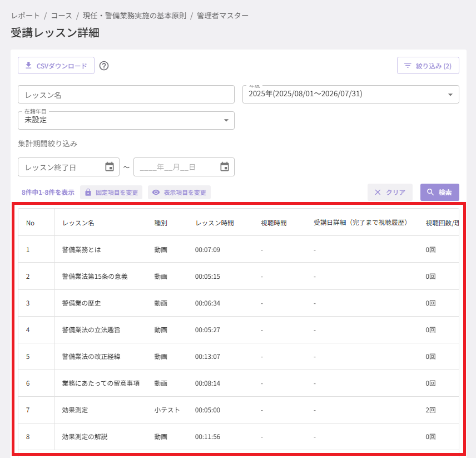Click the filter icon on 絞り込み (2)

point(408,66)
